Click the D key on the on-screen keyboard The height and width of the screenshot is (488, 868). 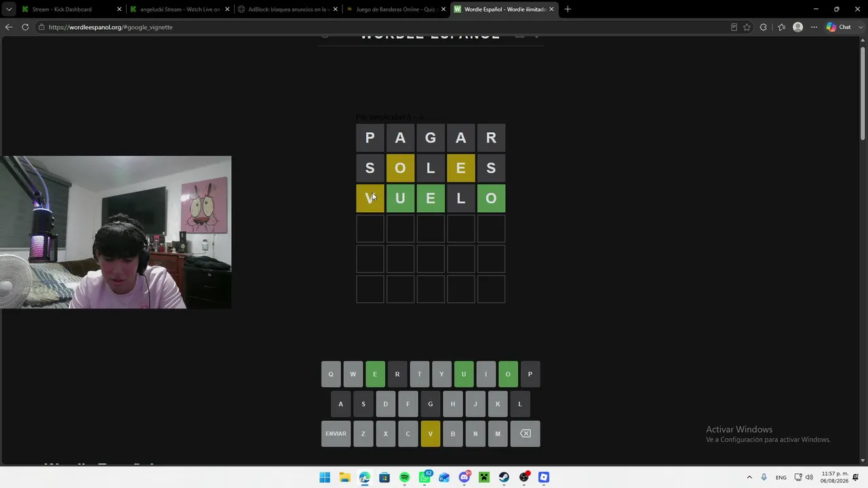point(386,404)
